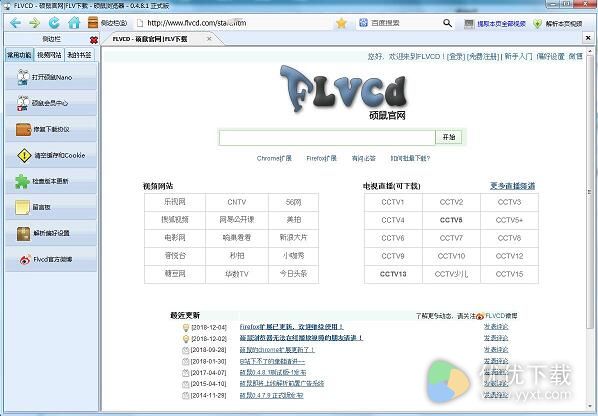Select CCTV2 live channel
The width and height of the screenshot is (598, 416).
(451, 202)
